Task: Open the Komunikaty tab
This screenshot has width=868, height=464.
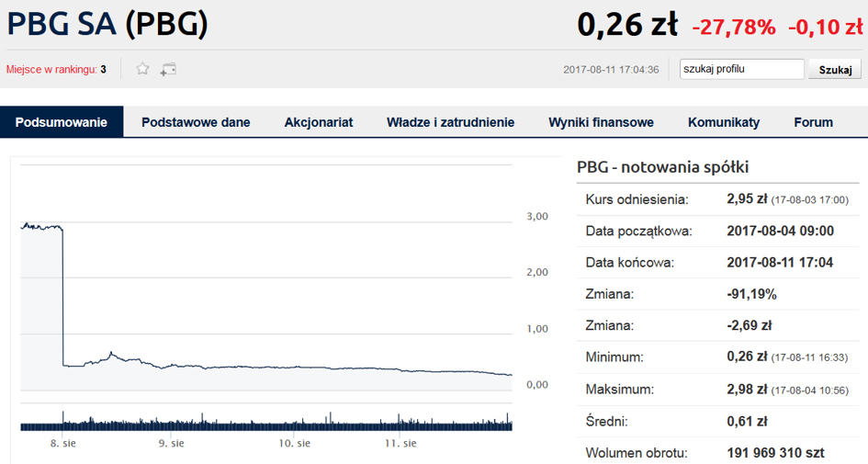Action: point(724,122)
